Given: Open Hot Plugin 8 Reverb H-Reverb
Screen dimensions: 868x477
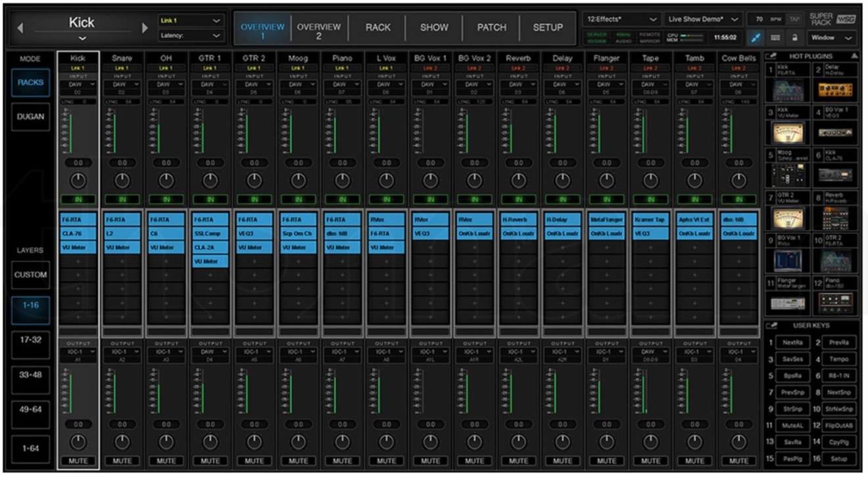Looking at the screenshot, I should pyautogui.click(x=835, y=217).
